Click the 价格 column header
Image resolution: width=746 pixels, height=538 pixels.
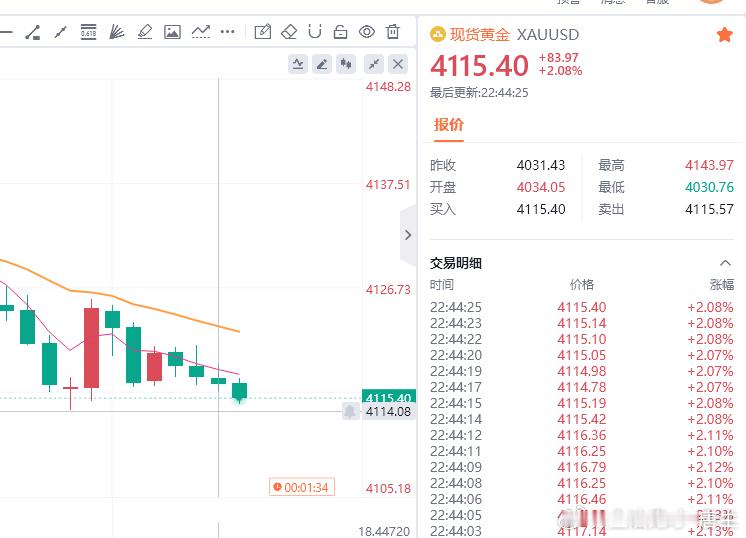click(x=582, y=284)
